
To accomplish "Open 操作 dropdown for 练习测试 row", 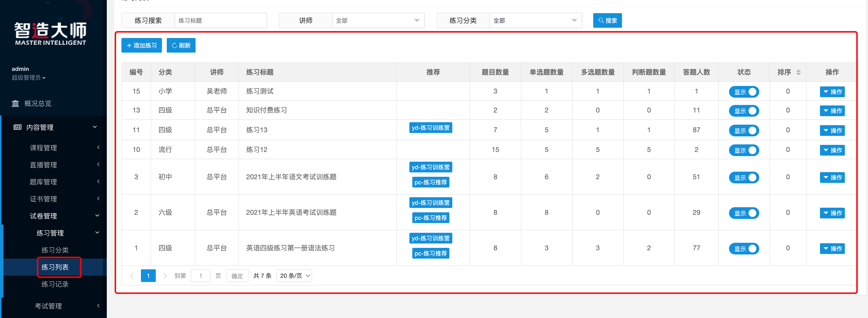I will click(x=832, y=92).
